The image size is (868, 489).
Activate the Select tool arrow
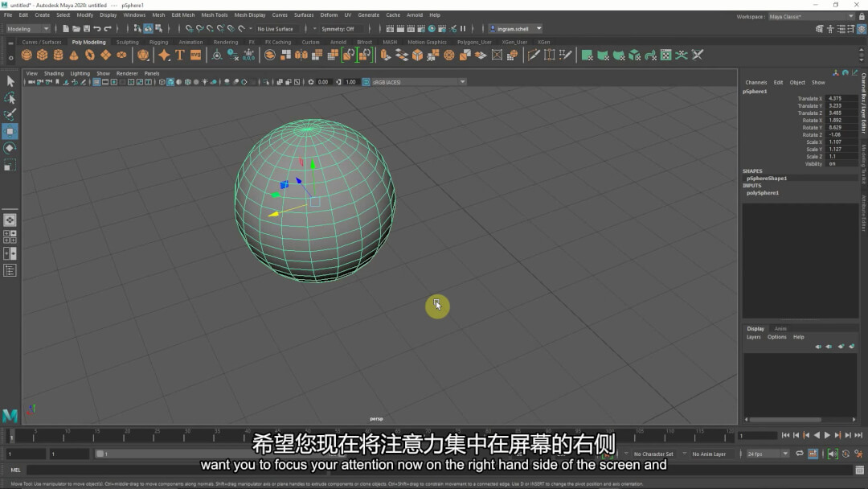click(x=10, y=81)
